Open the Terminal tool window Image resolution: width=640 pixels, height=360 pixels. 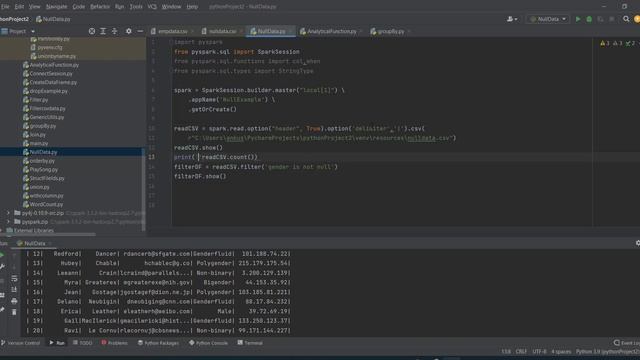point(250,343)
